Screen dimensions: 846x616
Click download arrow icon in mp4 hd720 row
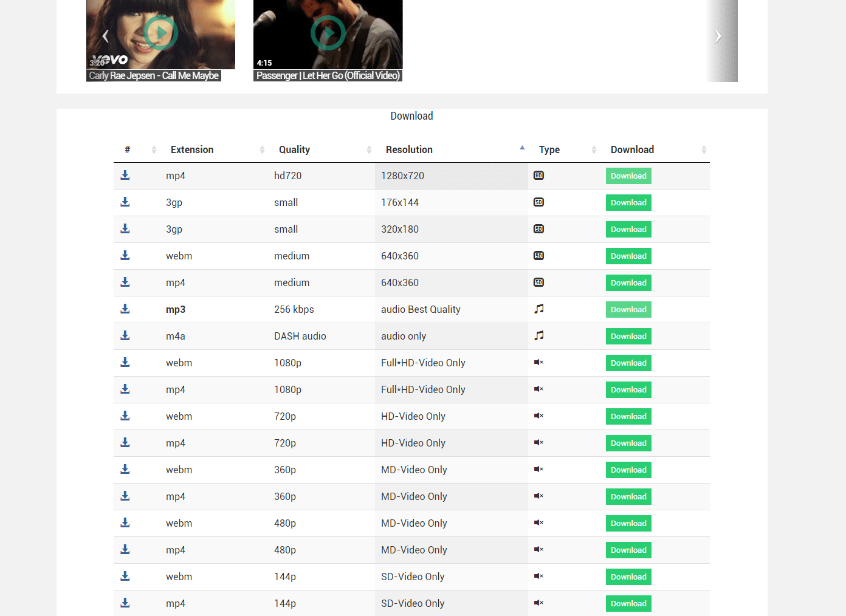click(x=125, y=176)
